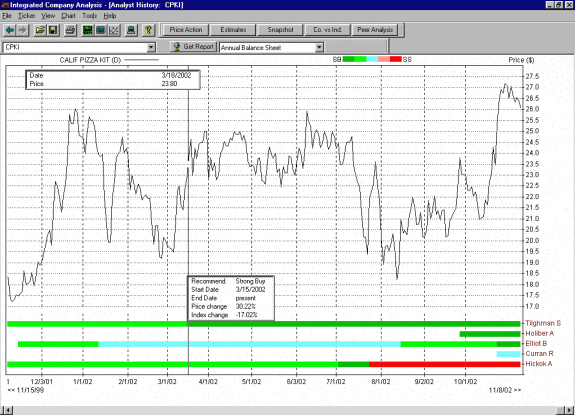575x415 pixels.
Task: Click the horizontal scrollbar left arrow
Action: [x=7, y=410]
